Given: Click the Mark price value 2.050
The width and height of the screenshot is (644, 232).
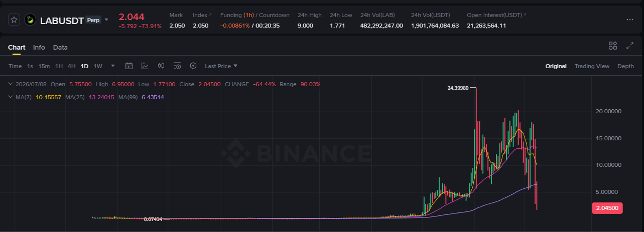Looking at the screenshot, I should coord(177,26).
